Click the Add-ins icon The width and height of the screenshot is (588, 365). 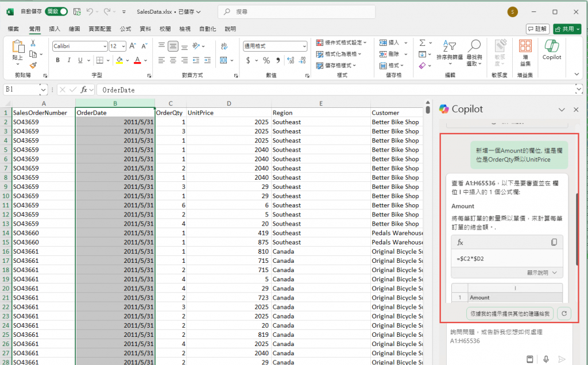pos(525,52)
